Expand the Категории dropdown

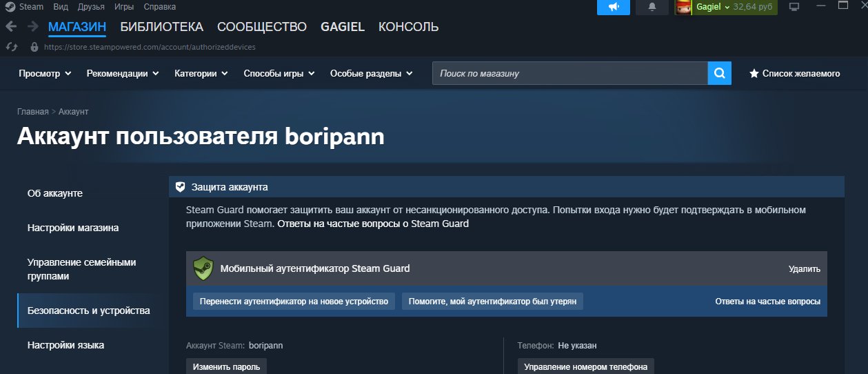tap(201, 73)
